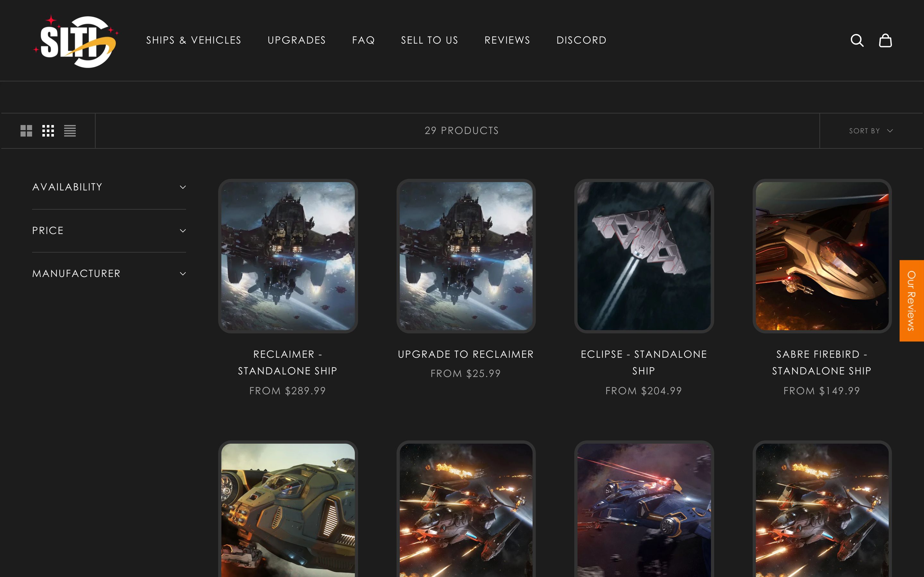This screenshot has height=577, width=924.
Task: Open the search panel
Action: [x=858, y=40]
